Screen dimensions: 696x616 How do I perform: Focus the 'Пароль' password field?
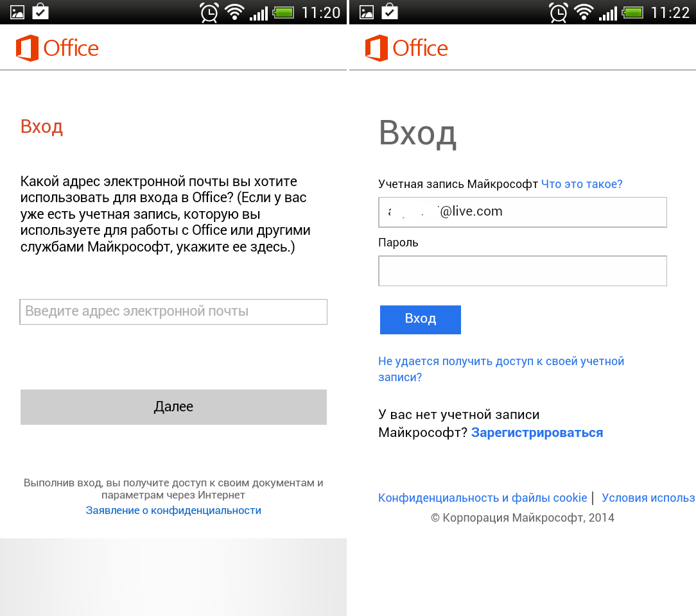[523, 271]
